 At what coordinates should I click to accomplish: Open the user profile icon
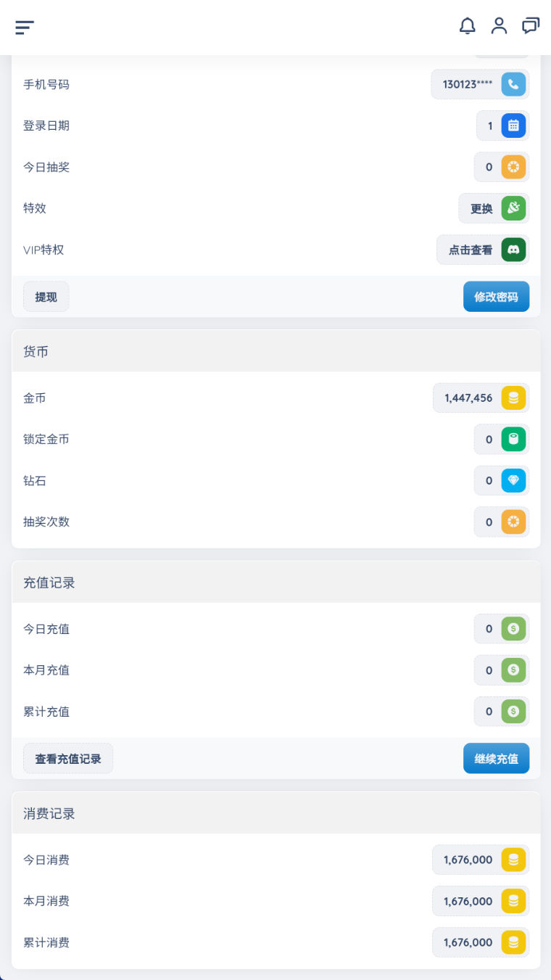499,27
